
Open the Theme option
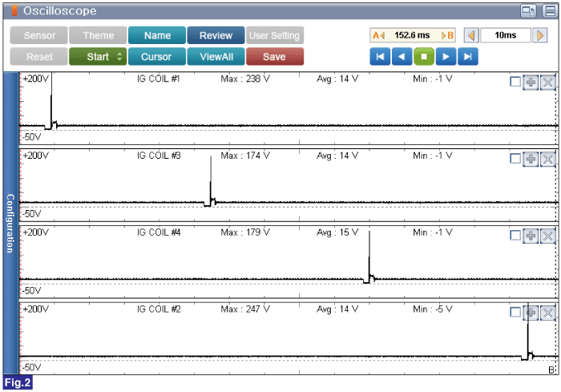(98, 35)
